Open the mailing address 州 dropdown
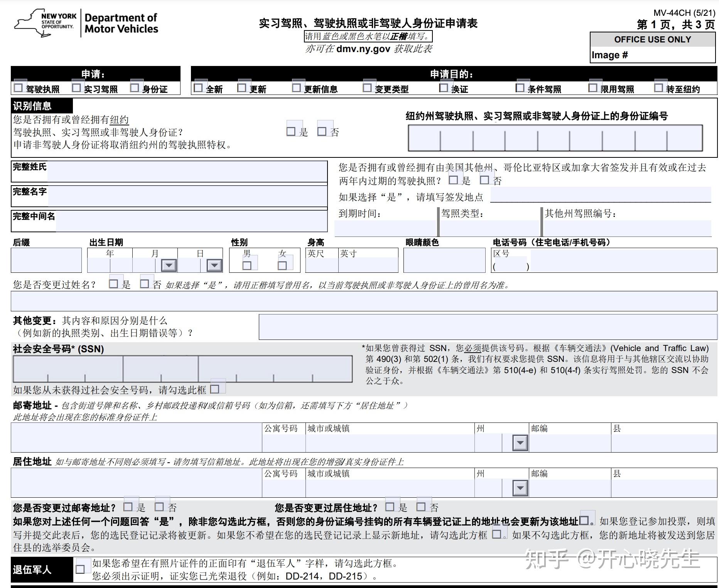 click(x=520, y=443)
